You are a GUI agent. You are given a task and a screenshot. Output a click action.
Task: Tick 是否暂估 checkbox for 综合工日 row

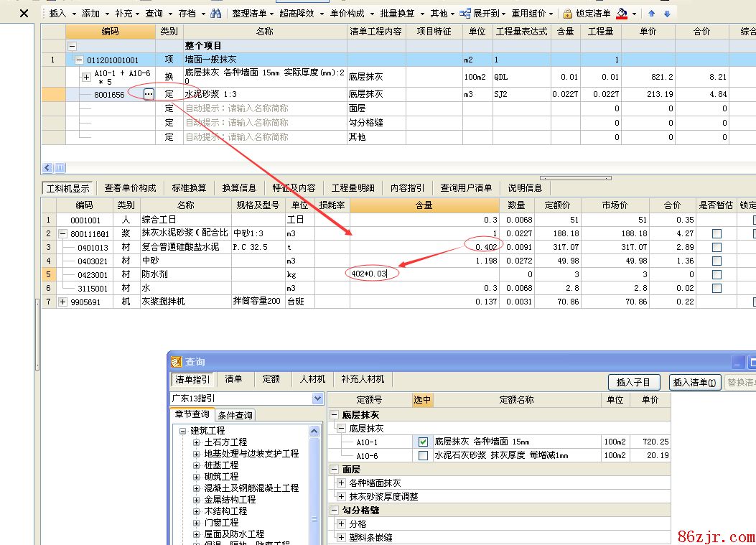pyautogui.click(x=717, y=220)
